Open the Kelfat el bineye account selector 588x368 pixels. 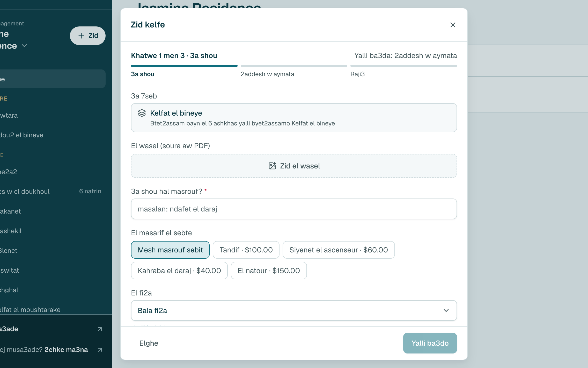point(294,118)
